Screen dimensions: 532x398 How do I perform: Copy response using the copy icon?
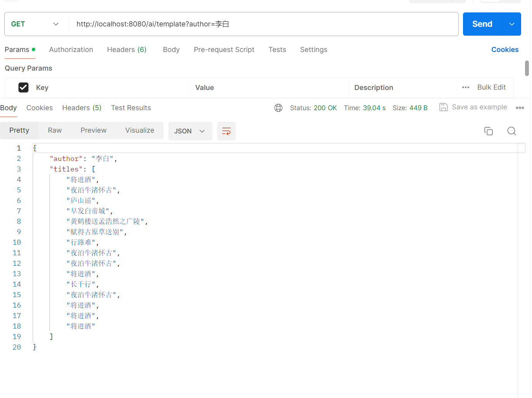(x=489, y=131)
